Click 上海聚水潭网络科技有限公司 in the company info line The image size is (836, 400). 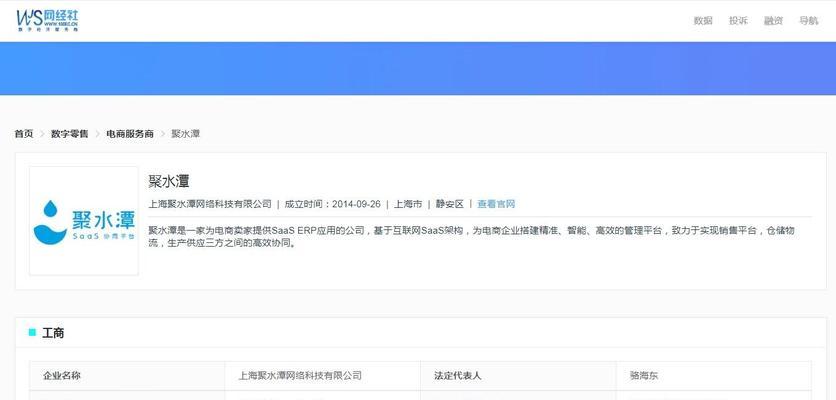(210, 204)
